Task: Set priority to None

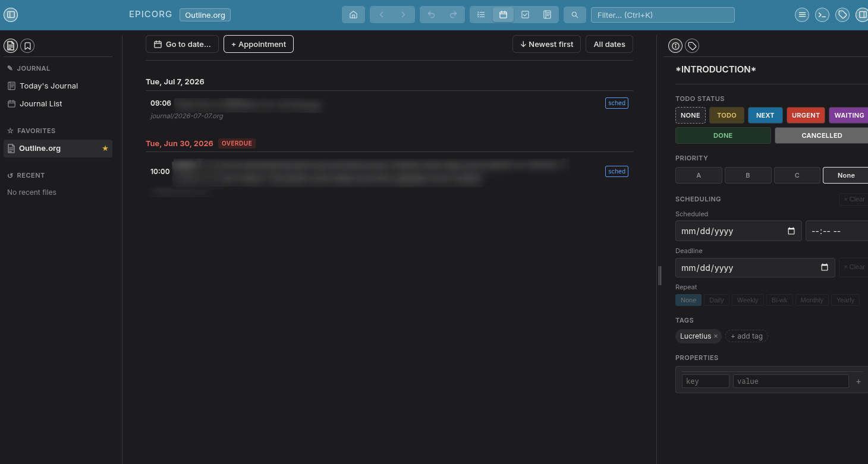Action: (x=846, y=175)
